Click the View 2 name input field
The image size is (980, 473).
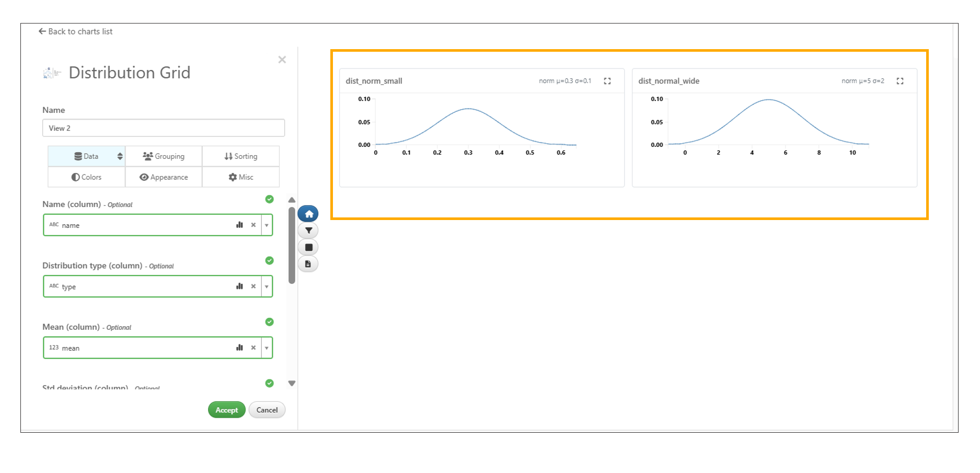coord(163,128)
